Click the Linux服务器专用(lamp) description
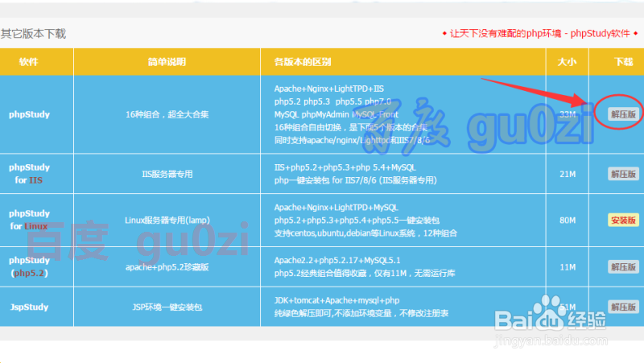Image resolution: width=644 pixels, height=363 pixels. click(167, 221)
